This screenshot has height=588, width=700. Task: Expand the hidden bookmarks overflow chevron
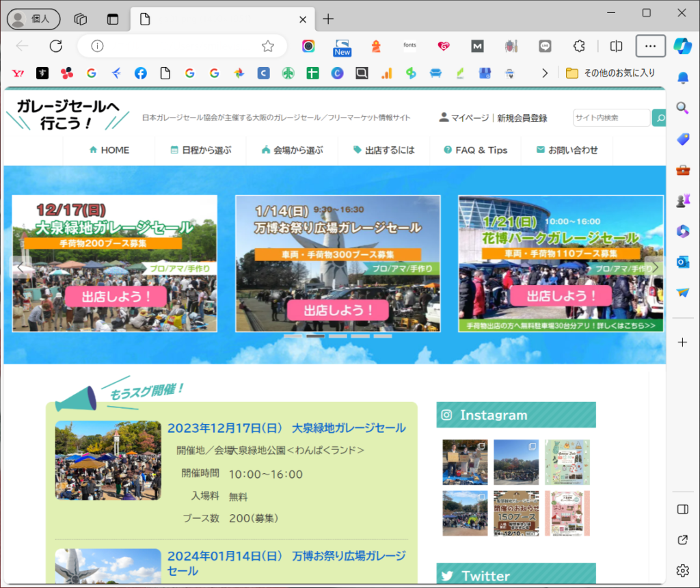(545, 73)
